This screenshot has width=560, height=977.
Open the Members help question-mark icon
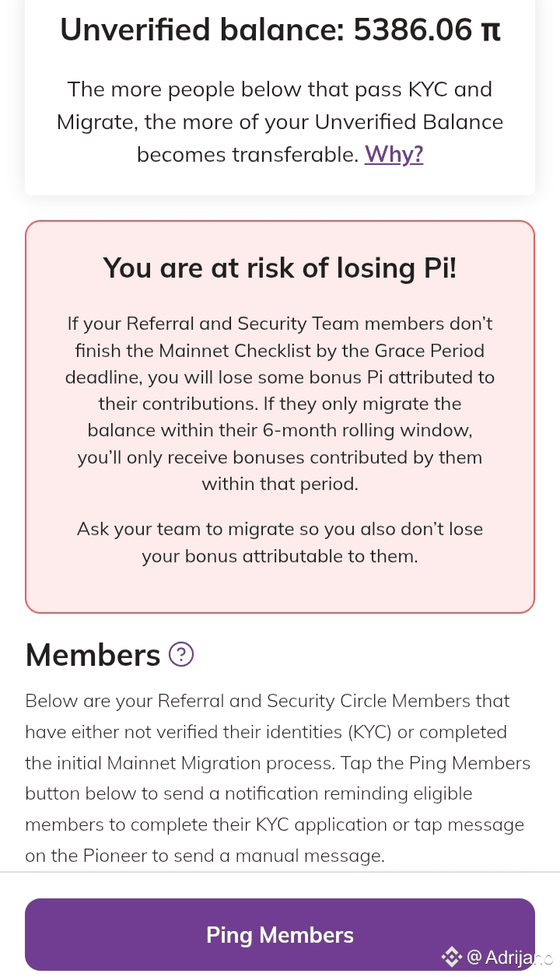(x=180, y=655)
